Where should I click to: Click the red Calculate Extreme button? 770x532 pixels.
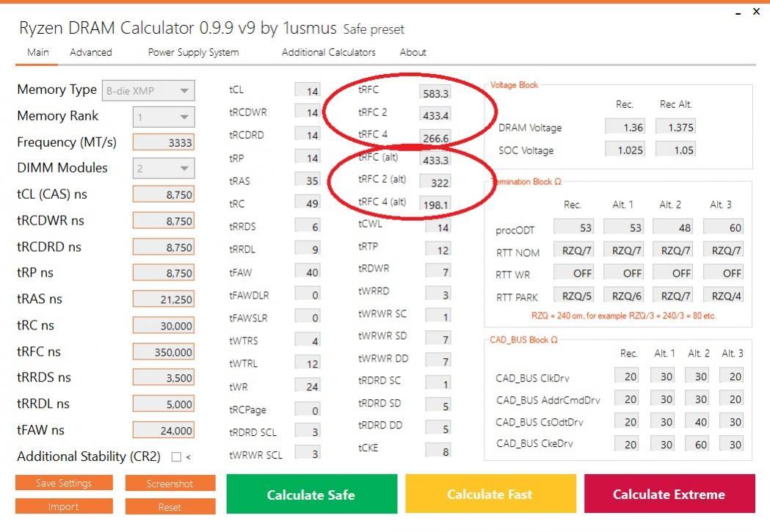(669, 494)
